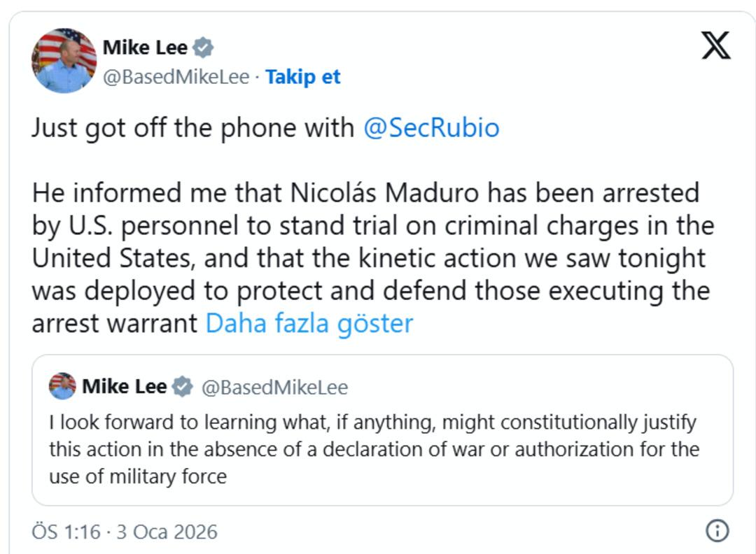Expand the tweet with Daha fazla göster

[309, 323]
